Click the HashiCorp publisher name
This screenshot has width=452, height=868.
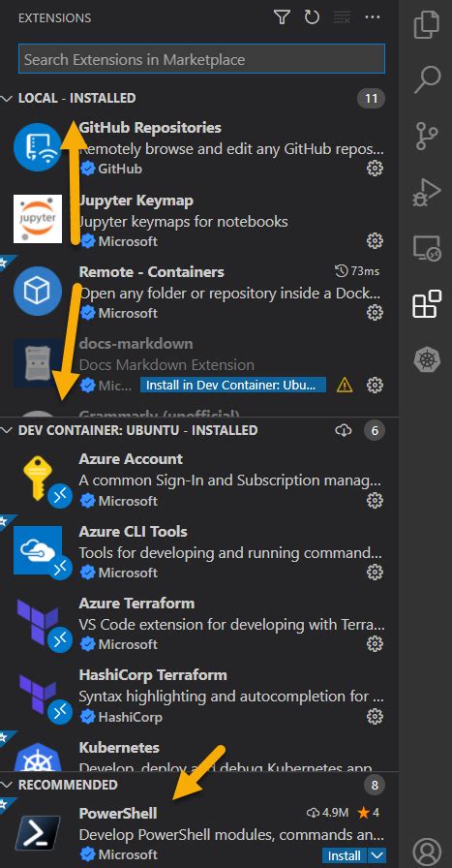(131, 717)
